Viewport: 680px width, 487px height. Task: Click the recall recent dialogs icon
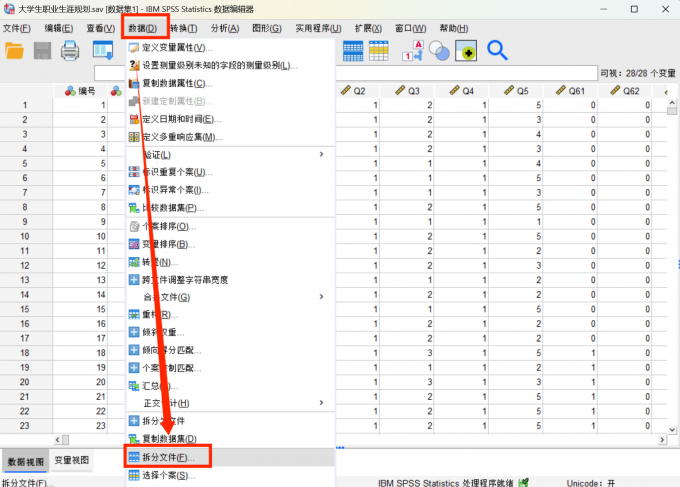coord(103,51)
